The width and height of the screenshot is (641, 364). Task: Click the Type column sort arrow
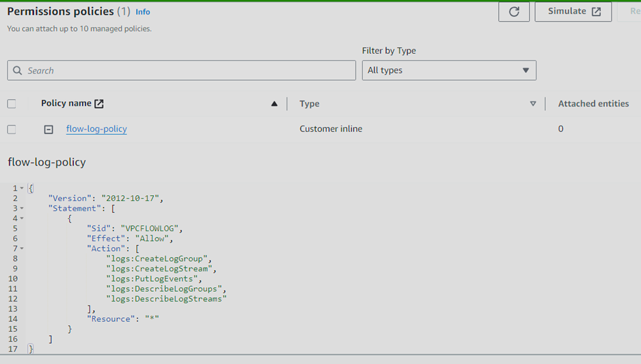pos(533,104)
